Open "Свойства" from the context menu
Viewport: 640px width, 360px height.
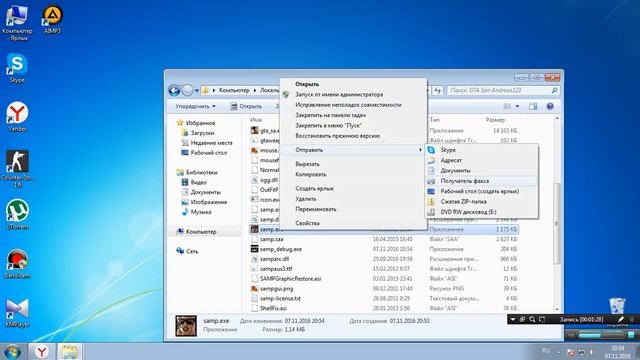tap(353, 223)
